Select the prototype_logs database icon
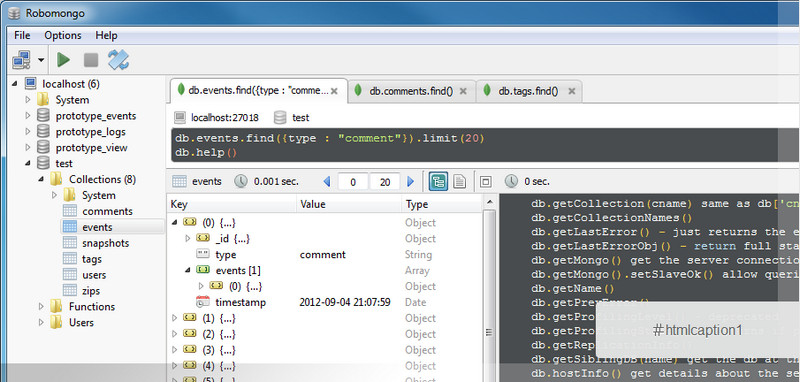This screenshot has width=800, height=382. (43, 132)
